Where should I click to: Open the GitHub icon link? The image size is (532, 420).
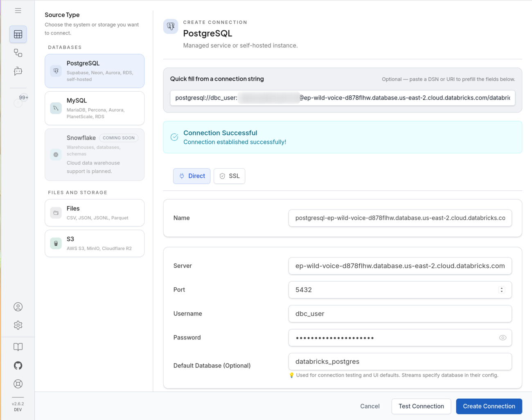click(x=18, y=366)
